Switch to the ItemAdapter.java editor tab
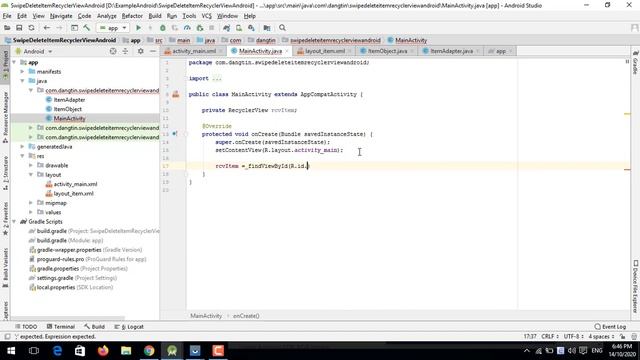Image resolution: width=640 pixels, height=360 pixels. point(451,51)
